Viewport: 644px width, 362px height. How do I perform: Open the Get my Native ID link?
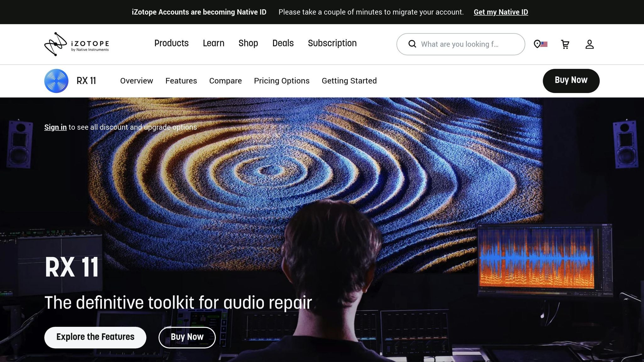point(501,12)
